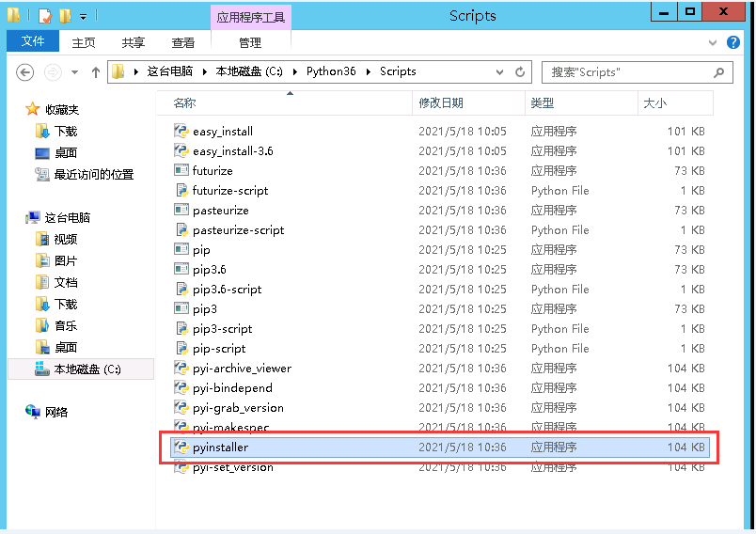The height and width of the screenshot is (534, 756).
Task: Open the address bar history dropdown
Action: pos(501,72)
